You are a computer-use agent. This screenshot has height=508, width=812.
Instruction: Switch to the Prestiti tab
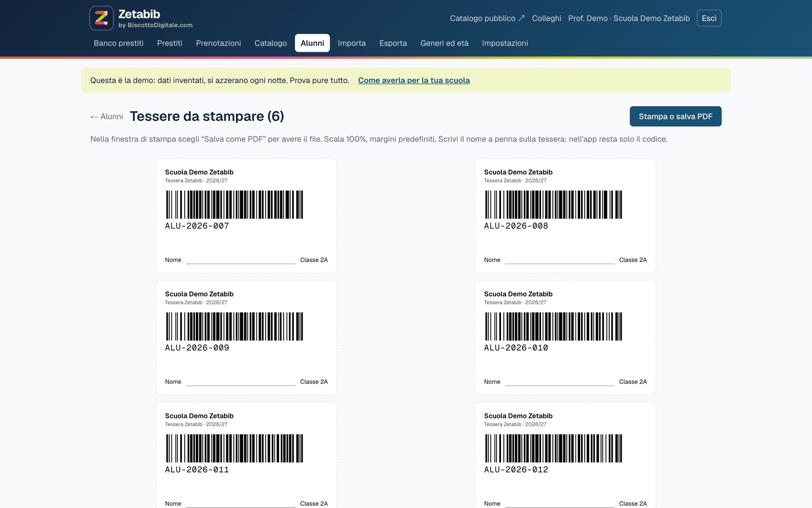pos(170,43)
